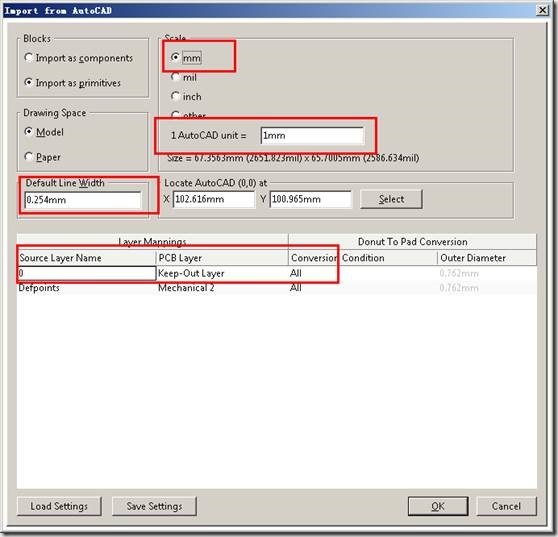Select the Defpoints source layer row

tap(86, 288)
